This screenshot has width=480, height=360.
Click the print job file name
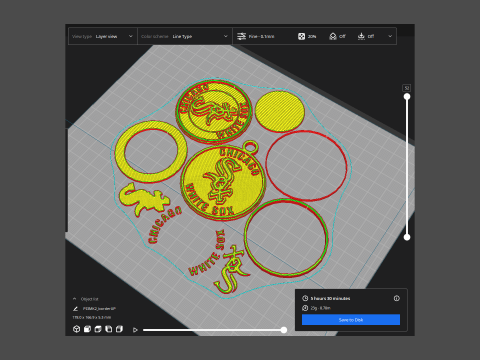[x=99, y=309]
